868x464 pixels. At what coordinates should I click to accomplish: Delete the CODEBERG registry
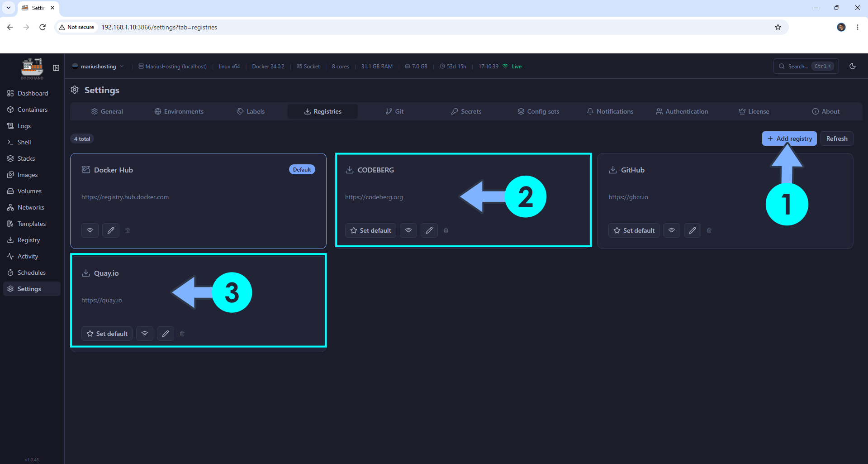coord(446,230)
